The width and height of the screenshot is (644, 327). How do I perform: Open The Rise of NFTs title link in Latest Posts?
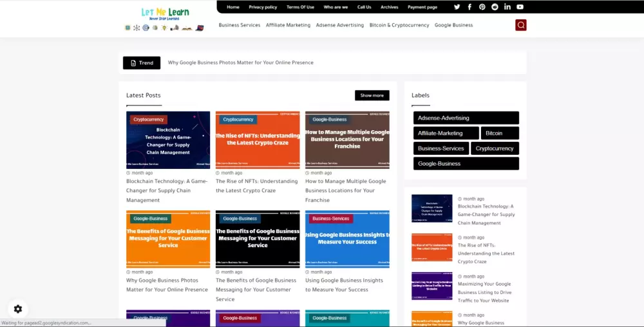(257, 186)
